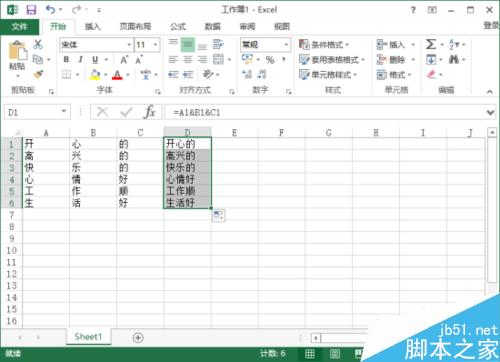Click the AutoSum sigma icon
500x362 pixels.
coord(431,44)
